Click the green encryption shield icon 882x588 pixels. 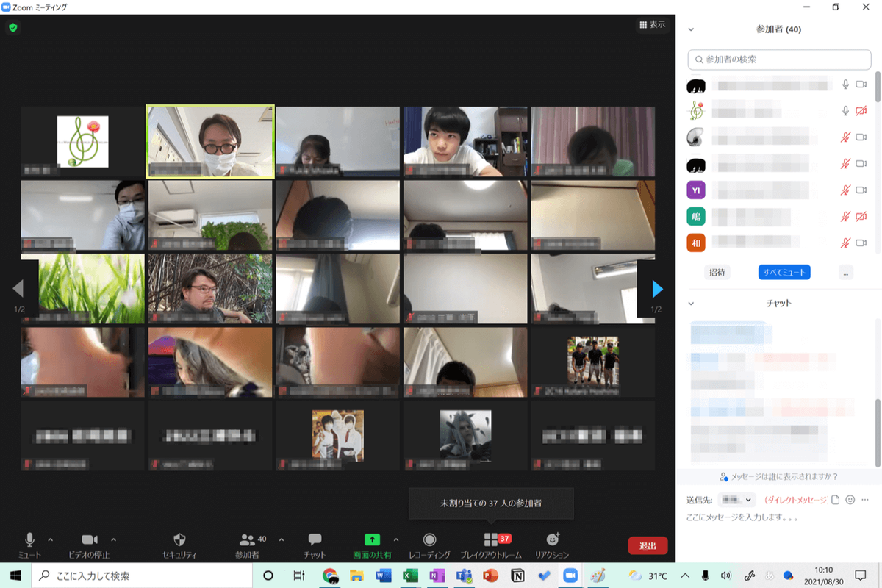click(12, 28)
